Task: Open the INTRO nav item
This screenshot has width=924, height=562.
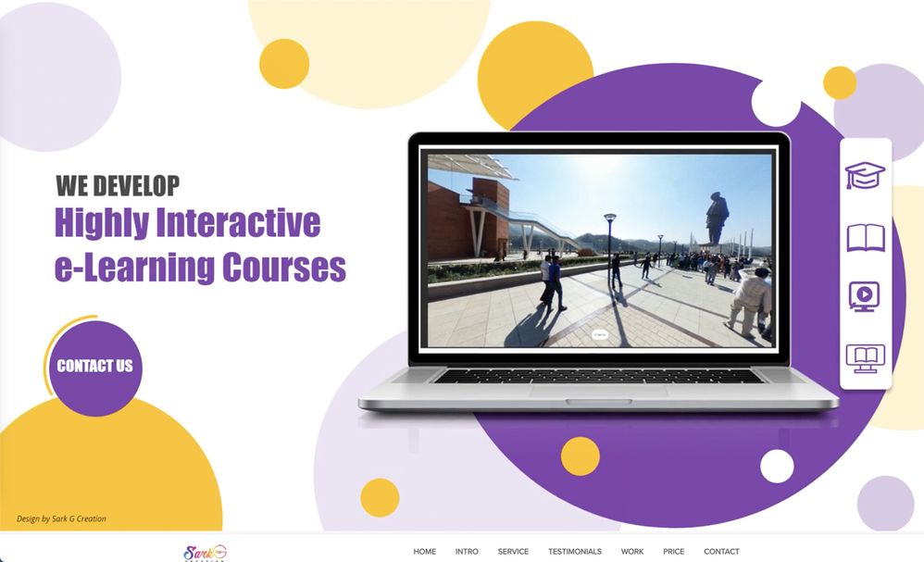Action: (467, 552)
